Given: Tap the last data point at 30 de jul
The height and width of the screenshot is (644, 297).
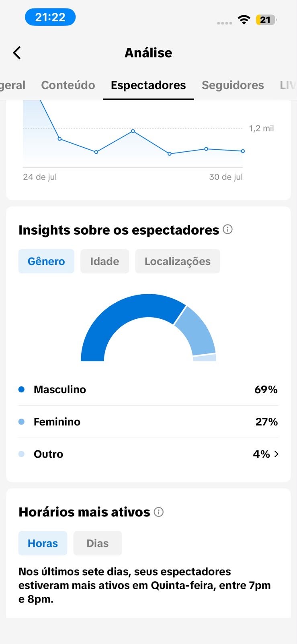Looking at the screenshot, I should pos(243,151).
